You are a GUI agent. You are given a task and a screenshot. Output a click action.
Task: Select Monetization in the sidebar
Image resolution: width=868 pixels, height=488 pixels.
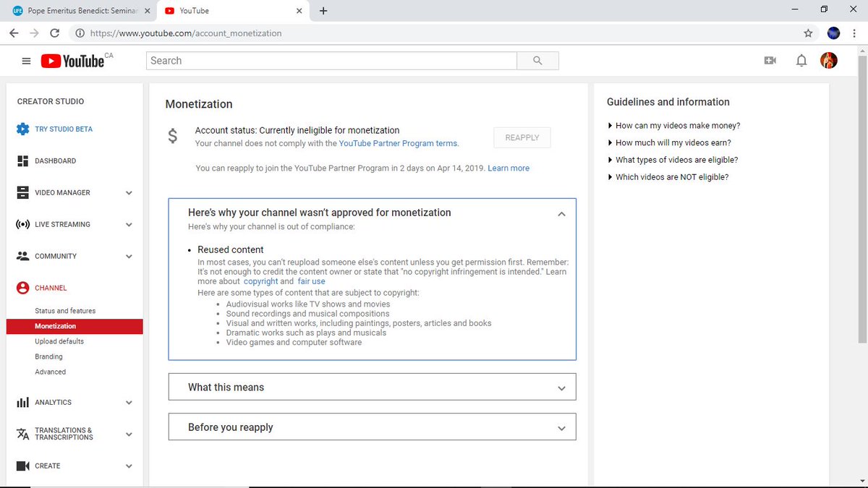click(x=75, y=326)
